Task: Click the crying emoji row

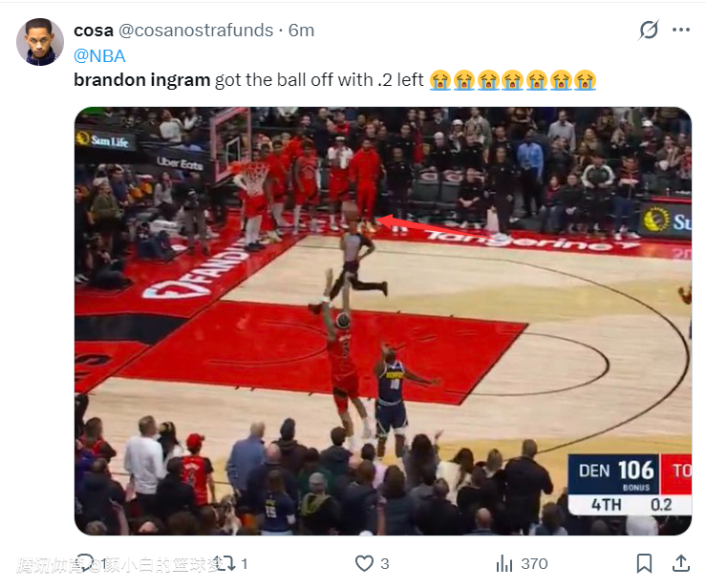Action: pos(513,80)
